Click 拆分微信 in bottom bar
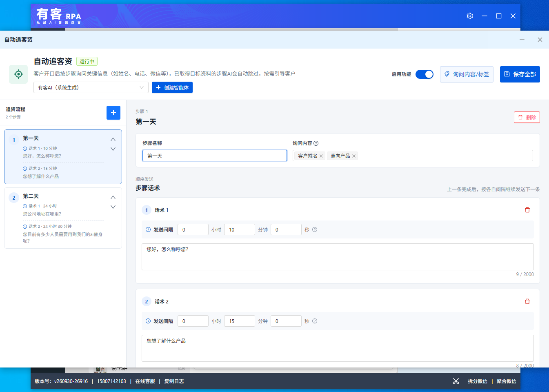The image size is (549, 392). click(x=478, y=381)
